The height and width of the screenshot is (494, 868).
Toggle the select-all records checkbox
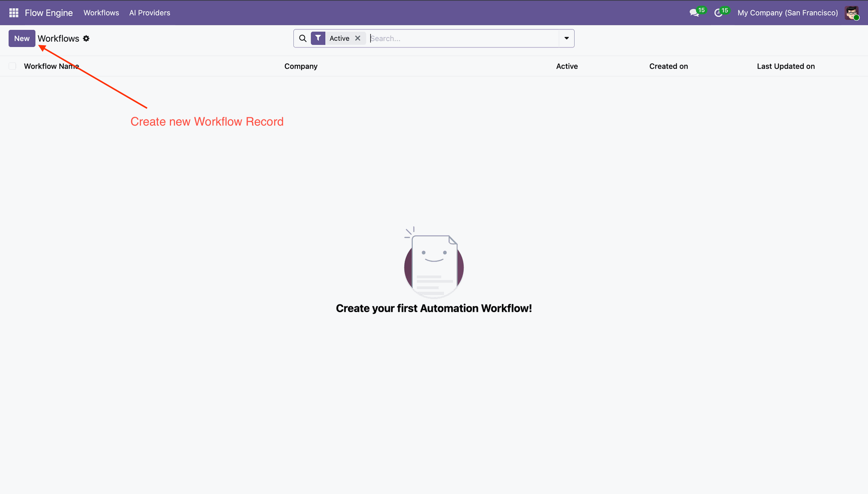13,66
